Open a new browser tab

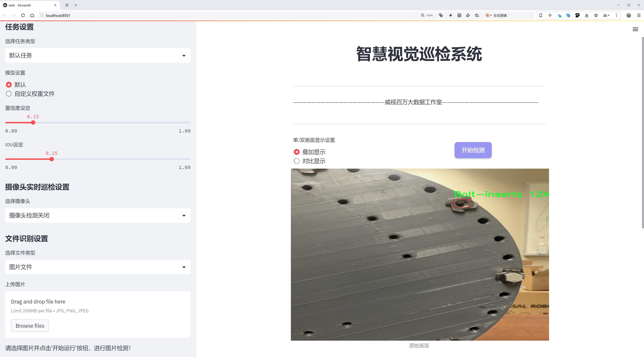tap(76, 5)
